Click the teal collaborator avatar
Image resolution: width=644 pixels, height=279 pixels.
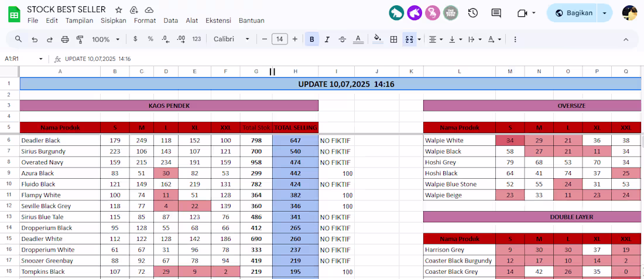click(396, 13)
